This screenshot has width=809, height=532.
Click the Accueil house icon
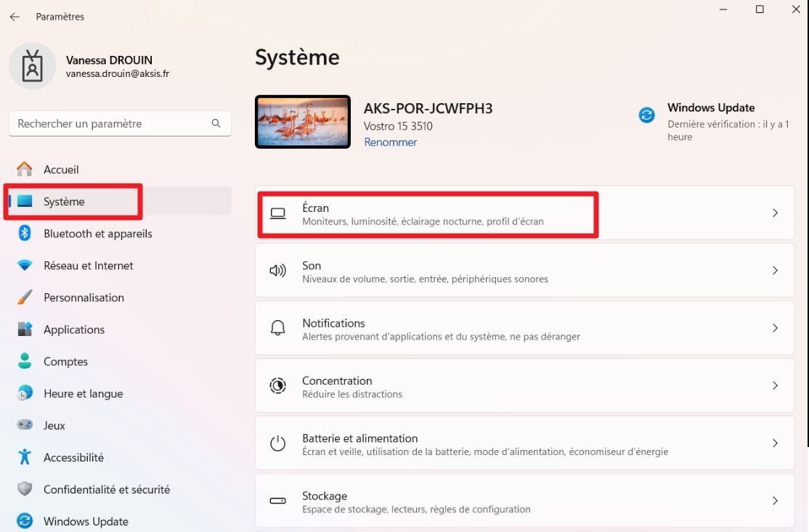point(24,169)
